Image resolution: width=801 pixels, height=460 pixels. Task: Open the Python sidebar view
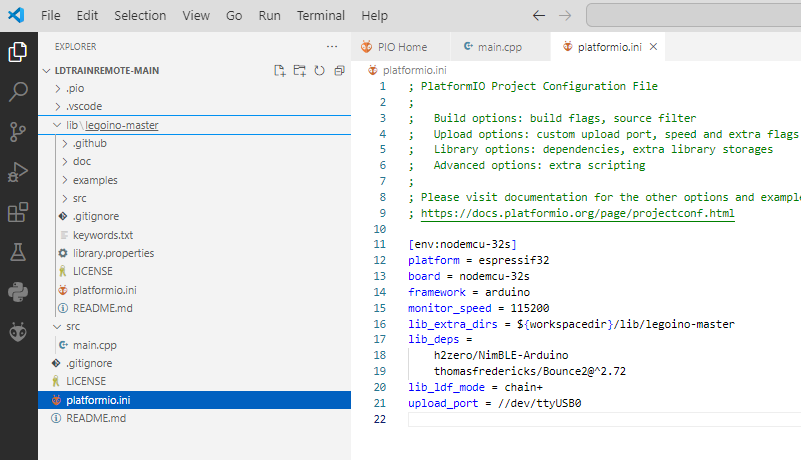pos(18,292)
